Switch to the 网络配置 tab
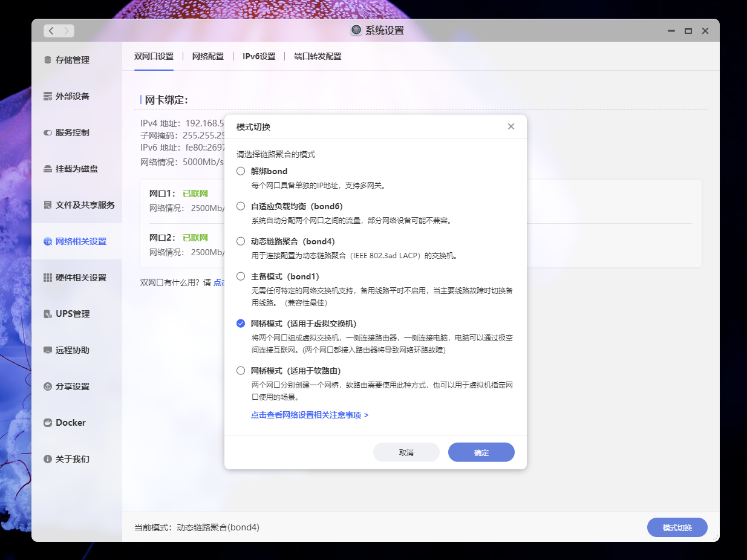The width and height of the screenshot is (747, 560). click(207, 56)
